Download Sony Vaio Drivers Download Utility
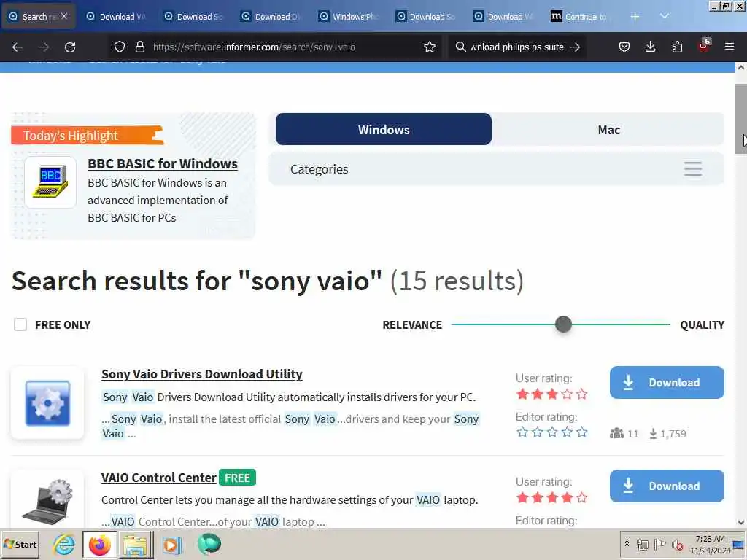 point(667,382)
